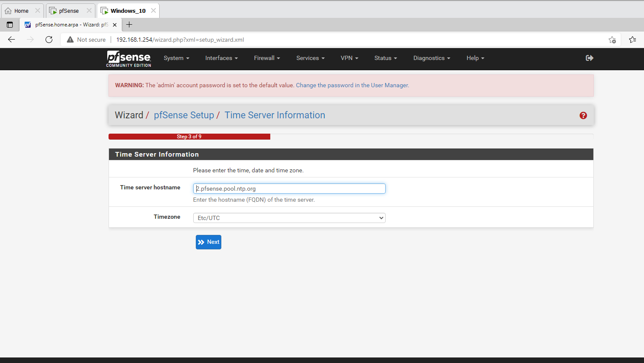Image resolution: width=644 pixels, height=363 pixels.
Task: Click the Time Server Information breadcrumb link
Action: click(275, 115)
